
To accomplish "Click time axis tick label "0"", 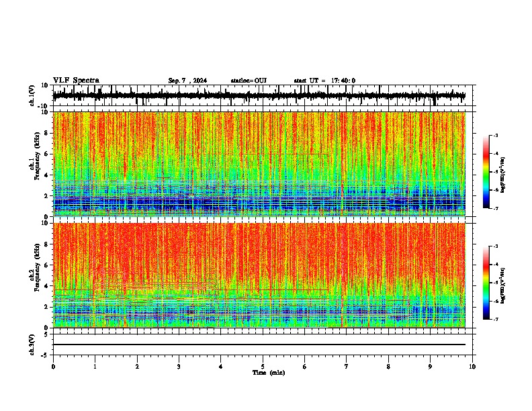I will [x=53, y=367].
